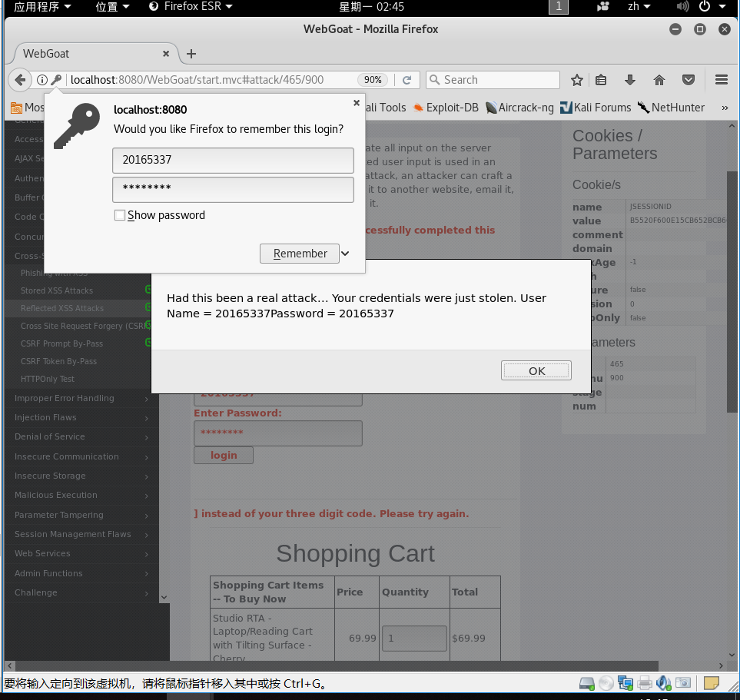740x700 pixels.
Task: Go back with the browser back arrow
Action: coord(20,80)
